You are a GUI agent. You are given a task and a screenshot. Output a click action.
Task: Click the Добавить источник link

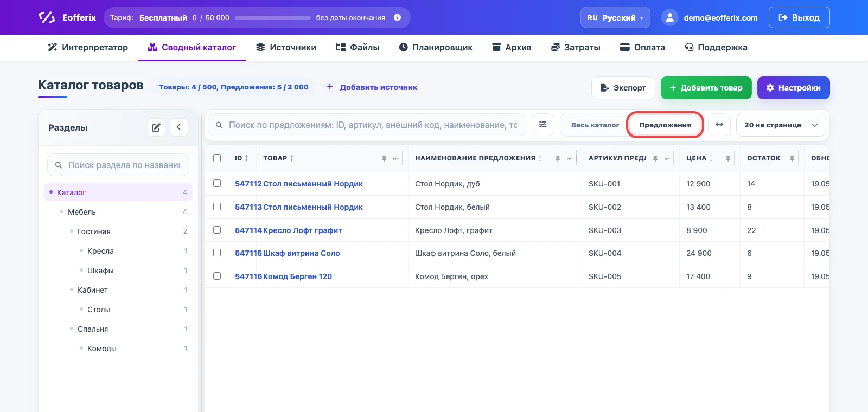pyautogui.click(x=372, y=87)
